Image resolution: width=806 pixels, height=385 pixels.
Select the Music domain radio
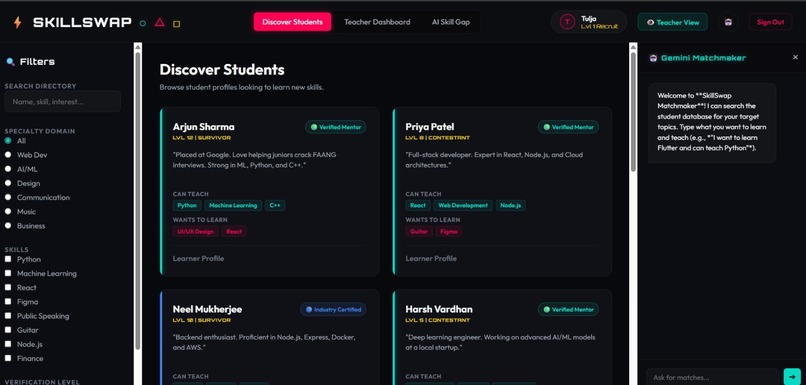pos(8,211)
